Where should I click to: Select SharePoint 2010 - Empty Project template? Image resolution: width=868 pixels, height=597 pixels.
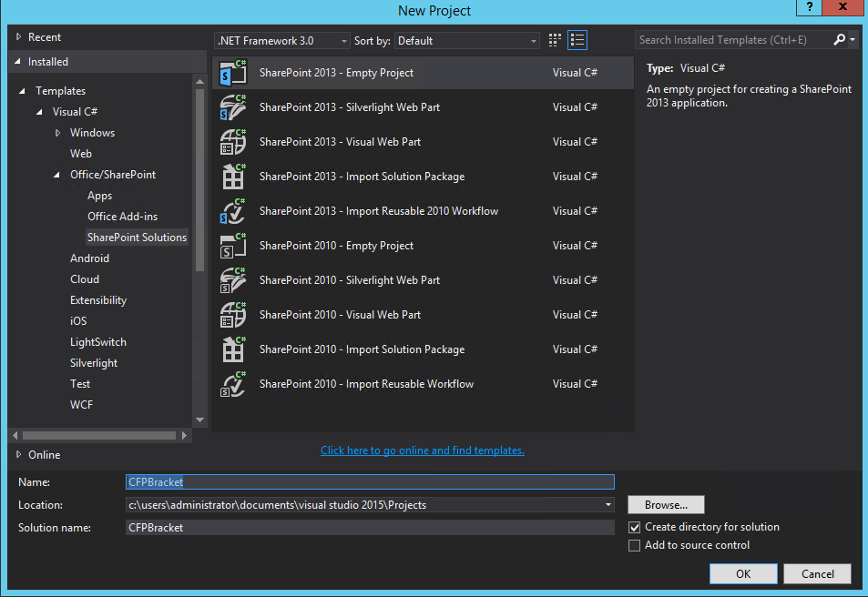[423, 246]
